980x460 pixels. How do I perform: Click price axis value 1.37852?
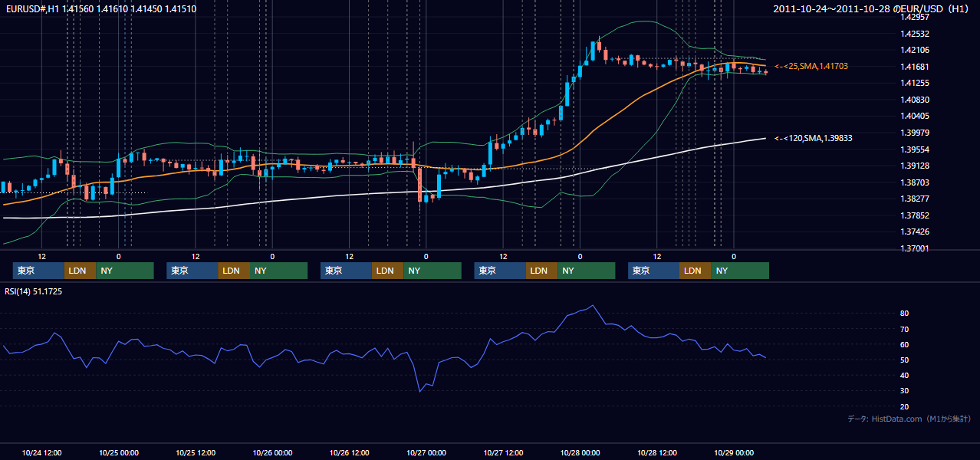click(x=915, y=215)
